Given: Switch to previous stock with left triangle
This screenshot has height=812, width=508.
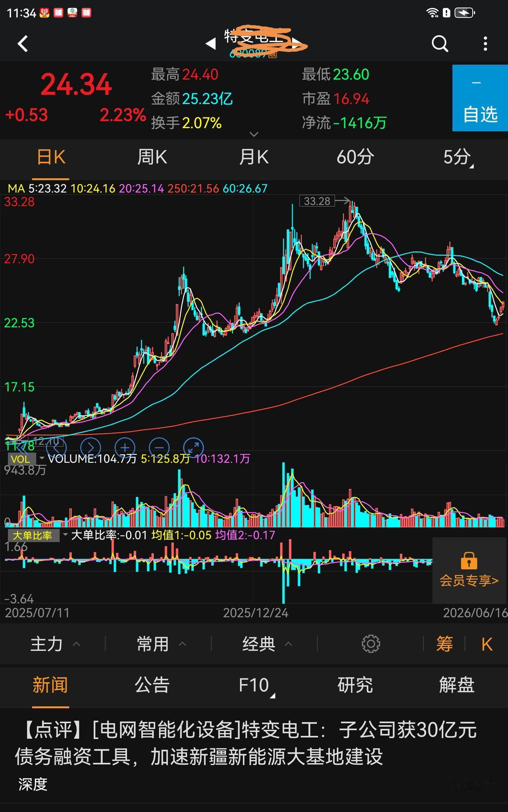Looking at the screenshot, I should [211, 44].
